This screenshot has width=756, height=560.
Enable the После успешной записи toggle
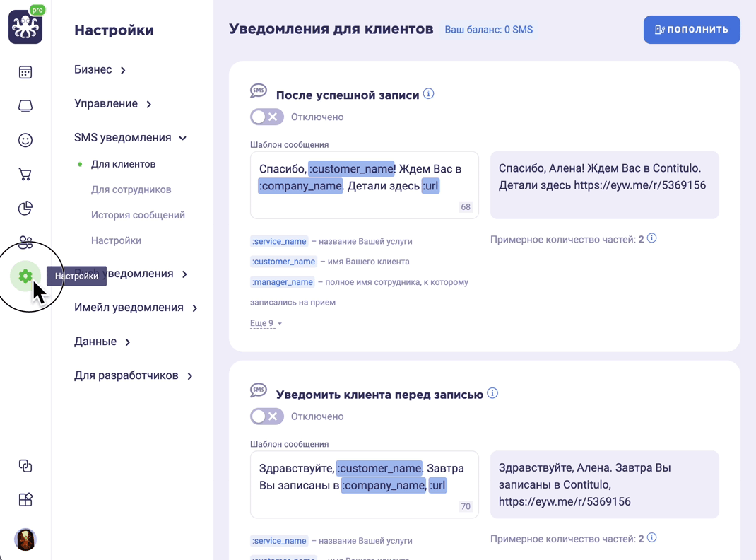coord(266,117)
